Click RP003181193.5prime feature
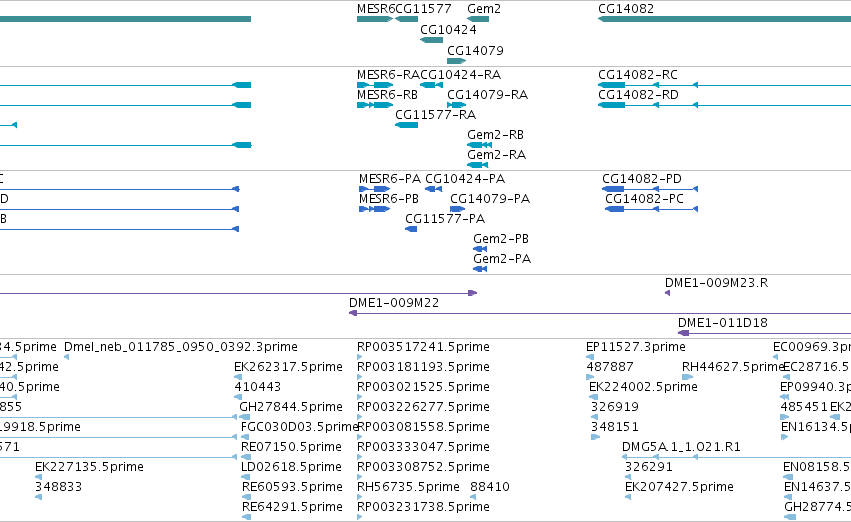 coord(423,367)
